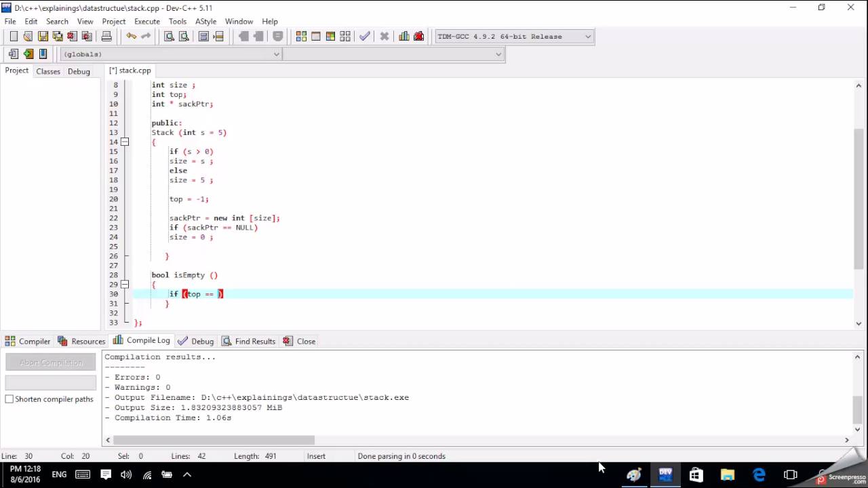
Task: Click the 'bool isEmpty ()' code line
Action: (184, 275)
